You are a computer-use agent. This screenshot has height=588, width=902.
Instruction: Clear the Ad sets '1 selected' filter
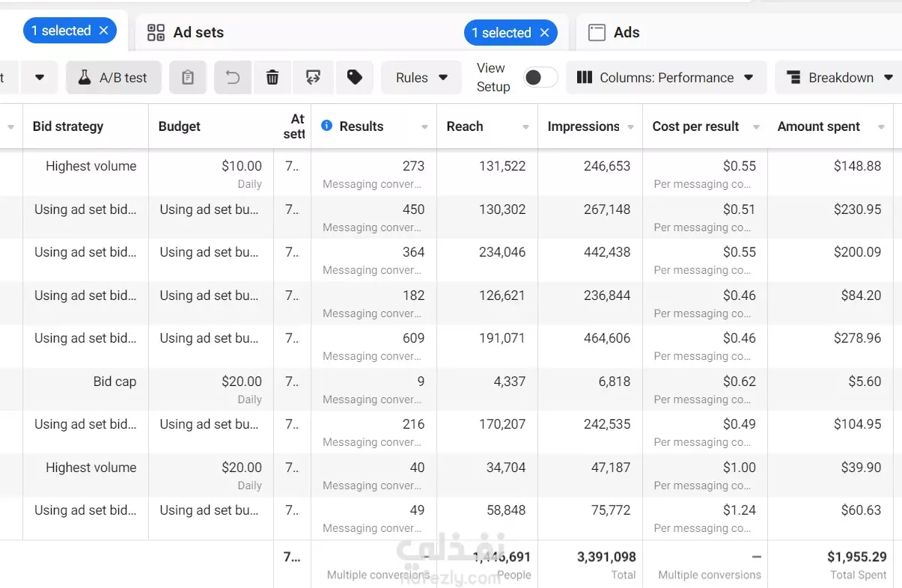pos(544,33)
